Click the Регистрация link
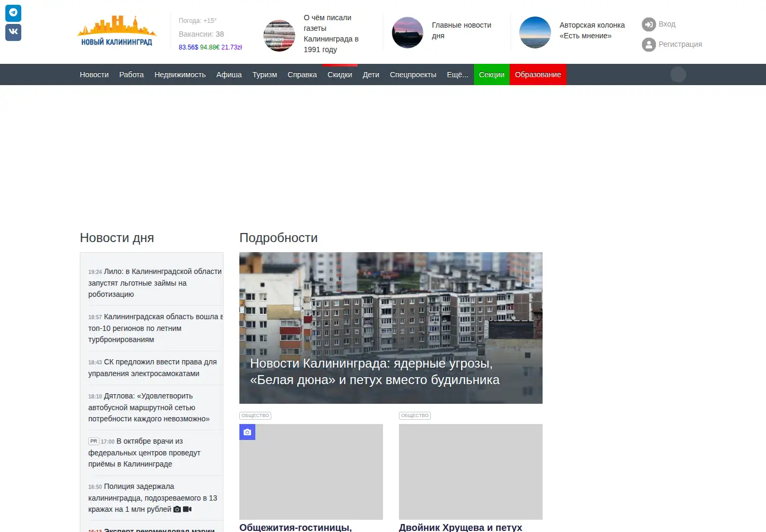Screen dimensions: 766x532 click(680, 44)
